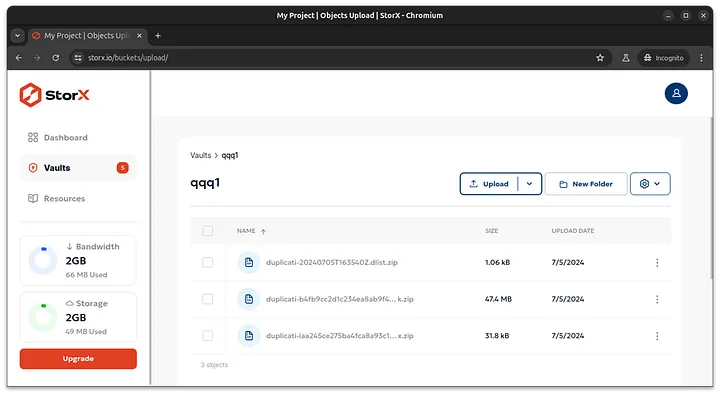Screen dimensions: 720x395
Task: Click the Storage usage ring
Action: [43, 317]
